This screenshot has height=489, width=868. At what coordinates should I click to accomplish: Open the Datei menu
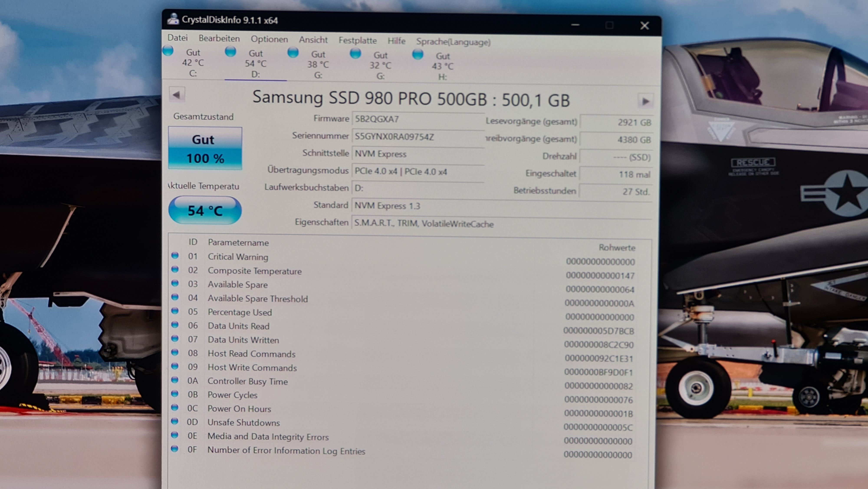coord(177,38)
